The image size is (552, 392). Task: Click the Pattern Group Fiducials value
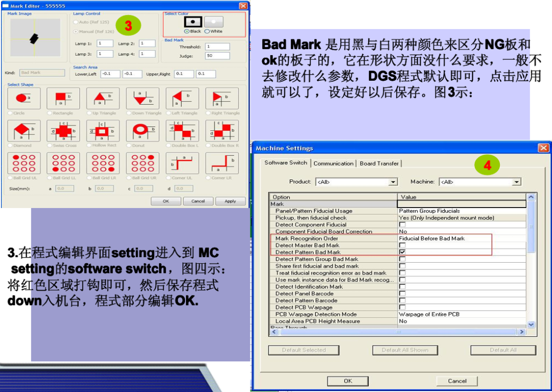coord(429,211)
